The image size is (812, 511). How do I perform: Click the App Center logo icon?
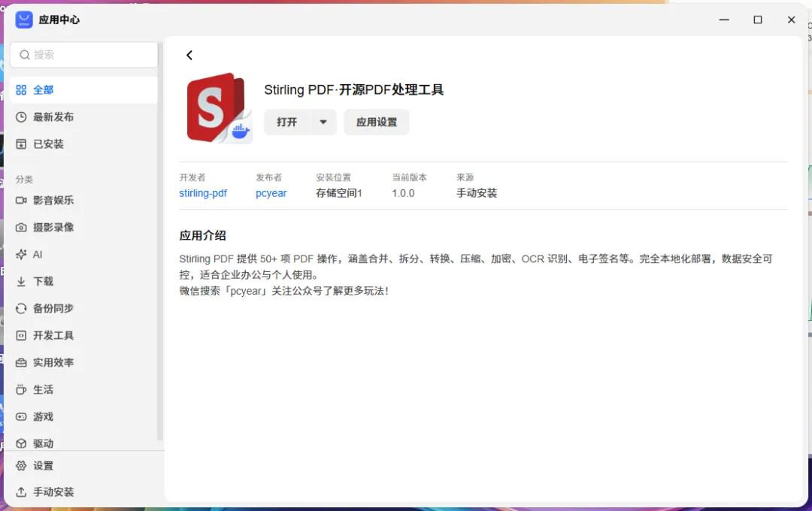coord(24,20)
